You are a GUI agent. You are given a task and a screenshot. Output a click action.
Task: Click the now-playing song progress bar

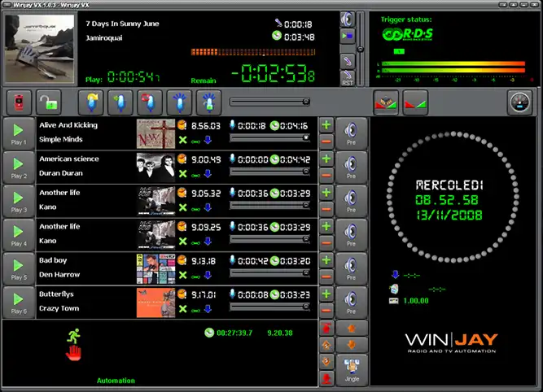[x=253, y=52]
